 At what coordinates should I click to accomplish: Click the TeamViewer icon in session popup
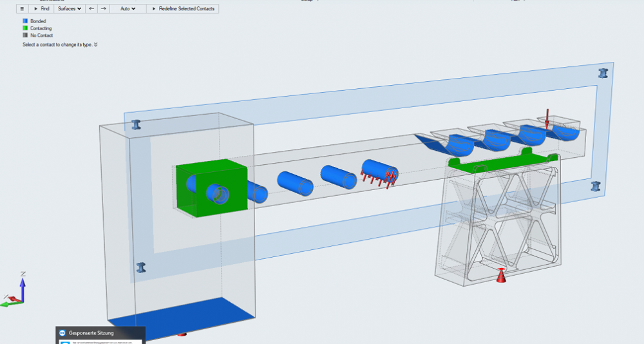tap(62, 333)
